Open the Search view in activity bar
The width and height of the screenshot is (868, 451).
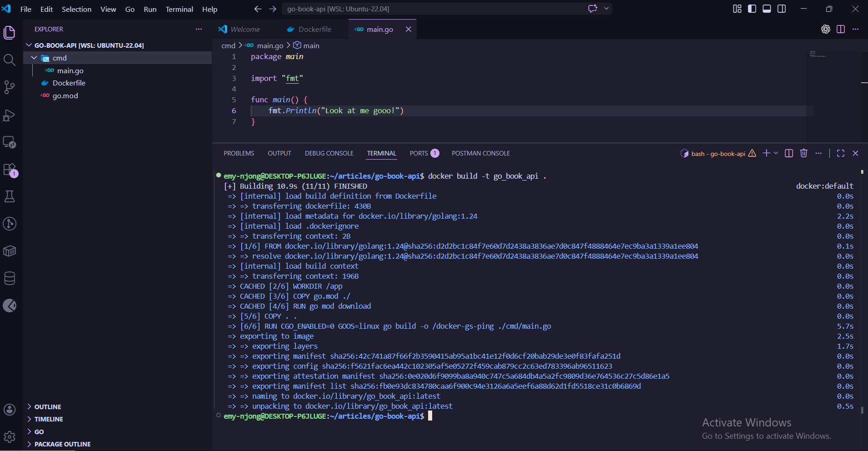pyautogui.click(x=10, y=60)
